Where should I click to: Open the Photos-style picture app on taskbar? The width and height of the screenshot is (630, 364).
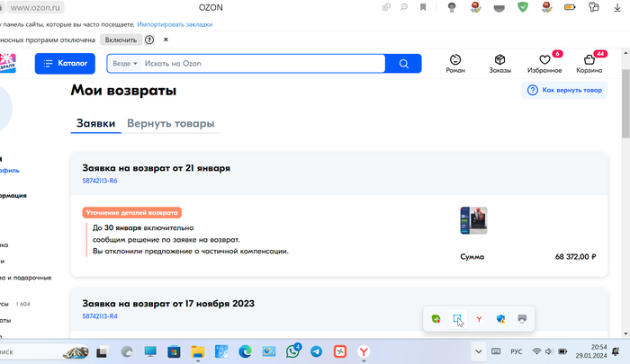(269, 352)
